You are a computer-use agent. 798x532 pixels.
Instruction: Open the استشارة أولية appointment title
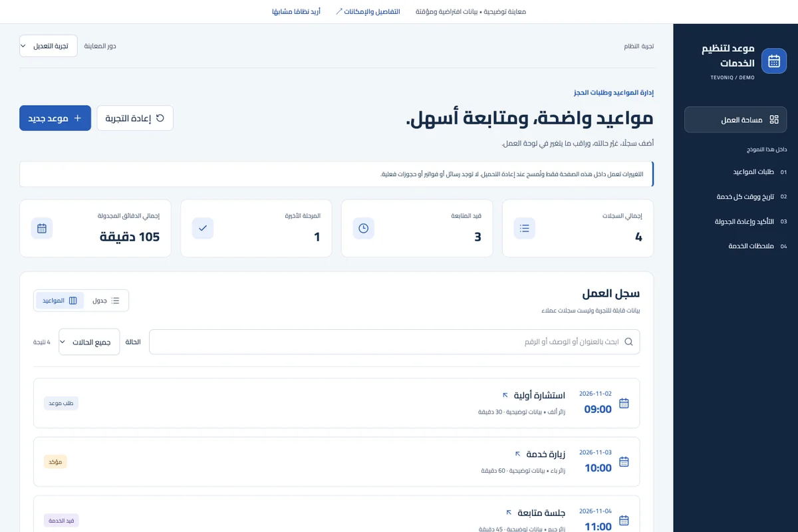click(x=539, y=395)
